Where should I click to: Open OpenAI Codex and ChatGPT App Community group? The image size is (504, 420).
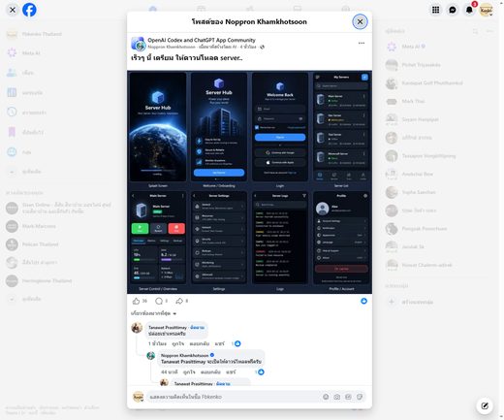click(202, 40)
